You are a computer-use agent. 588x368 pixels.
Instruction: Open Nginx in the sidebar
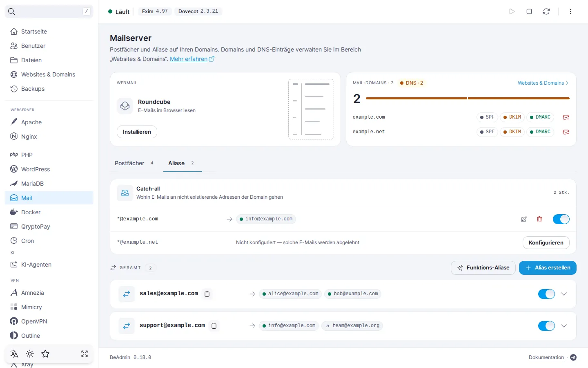(x=49, y=137)
